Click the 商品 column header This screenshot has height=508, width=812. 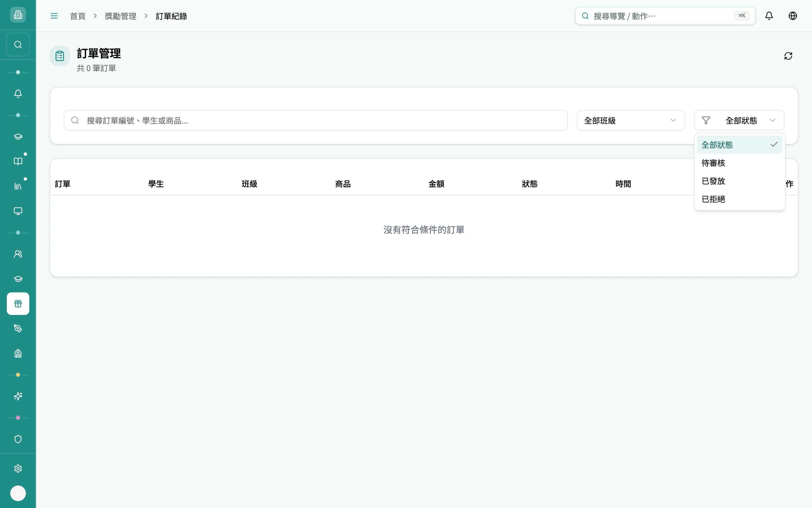[343, 184]
